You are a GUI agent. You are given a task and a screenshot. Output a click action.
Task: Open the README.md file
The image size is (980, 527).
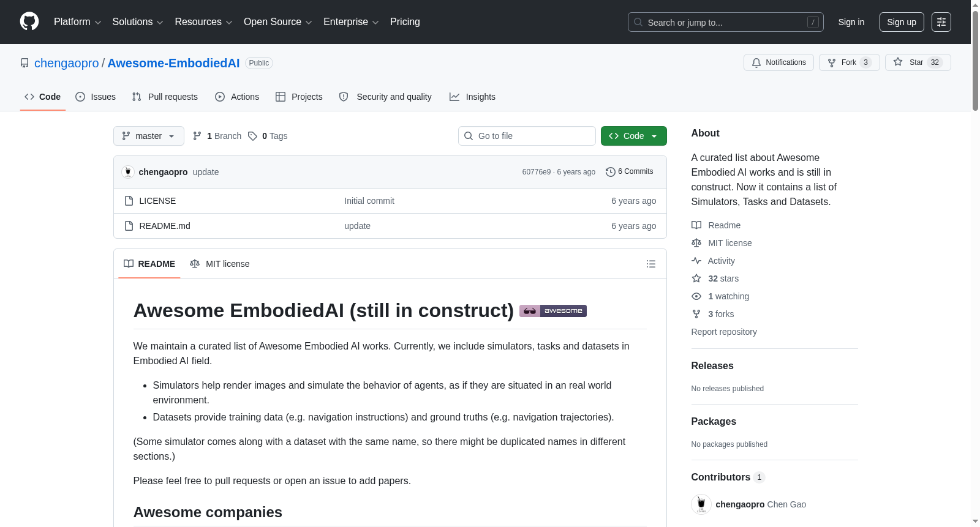pyautogui.click(x=165, y=226)
